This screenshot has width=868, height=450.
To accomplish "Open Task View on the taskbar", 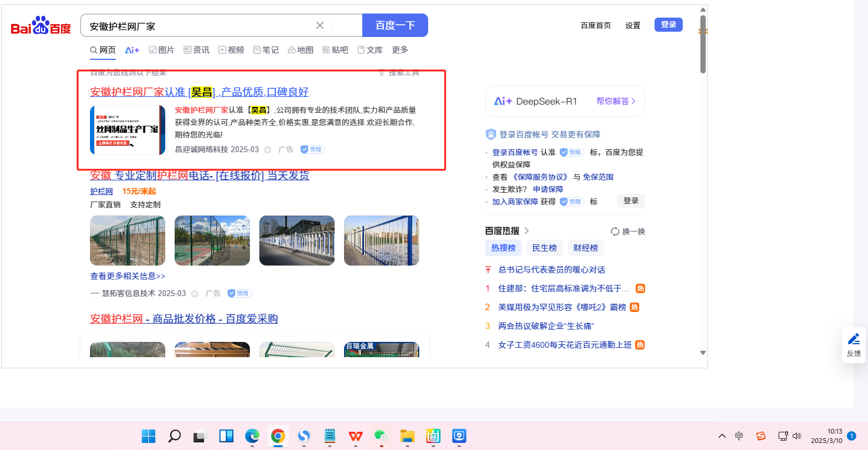I will tap(201, 436).
